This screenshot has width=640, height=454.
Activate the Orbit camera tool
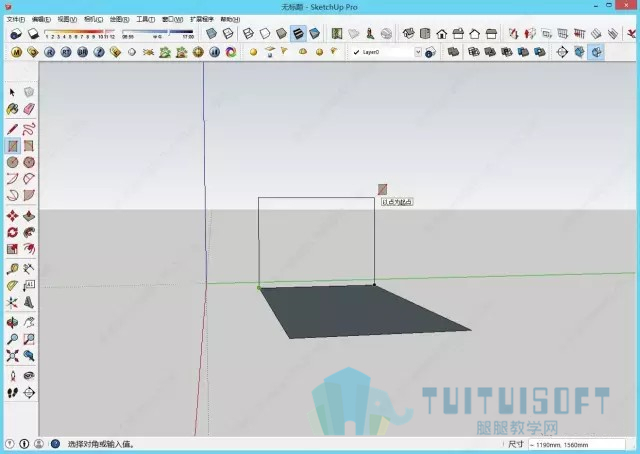12,323
